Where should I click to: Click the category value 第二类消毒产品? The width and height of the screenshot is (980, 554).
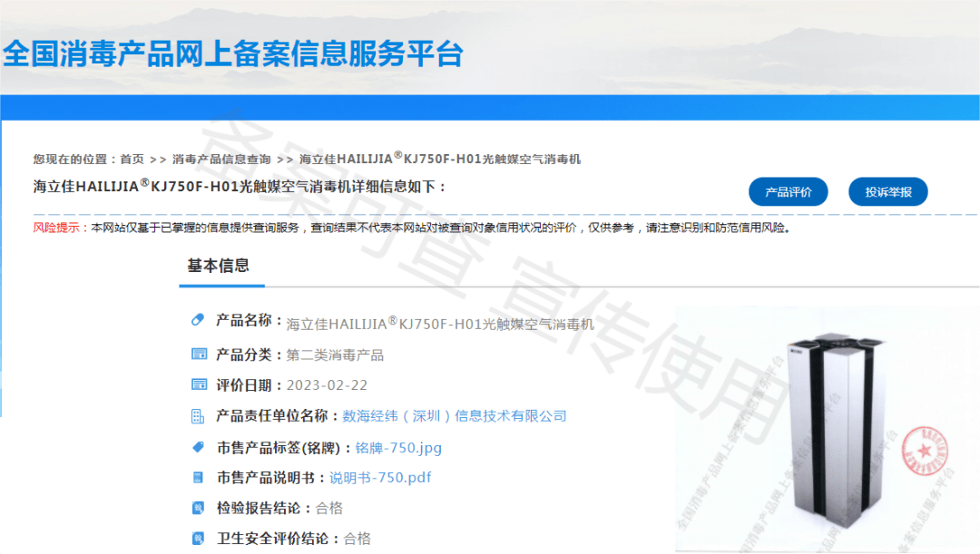coord(335,355)
